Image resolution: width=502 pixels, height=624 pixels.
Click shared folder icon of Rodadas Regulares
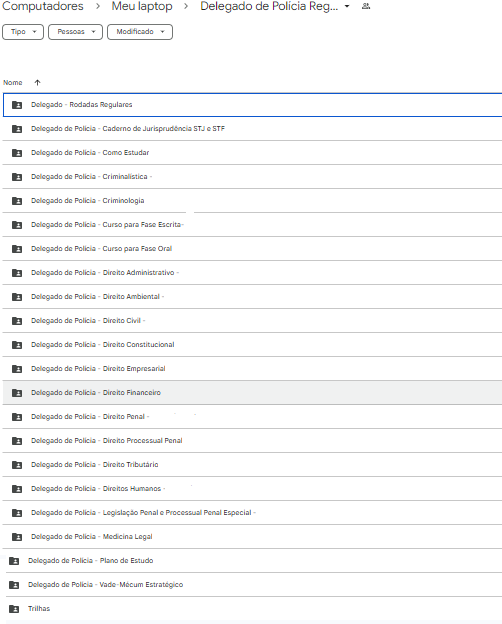[17, 105]
